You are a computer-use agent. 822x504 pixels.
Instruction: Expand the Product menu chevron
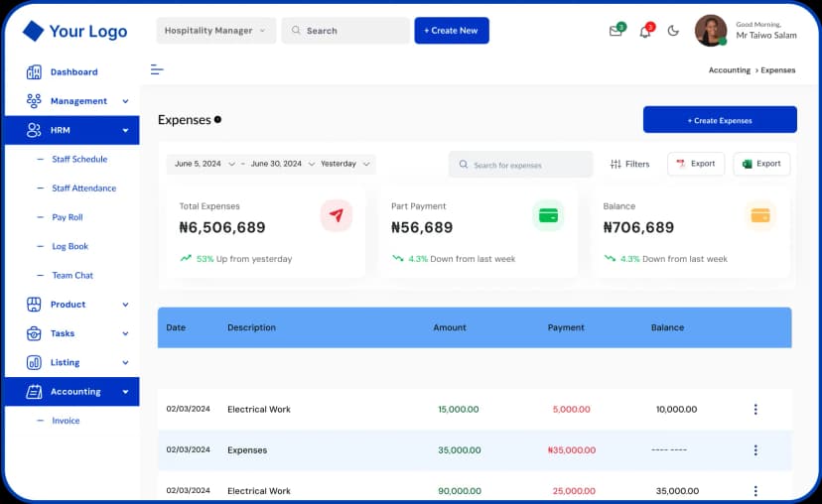(x=125, y=305)
